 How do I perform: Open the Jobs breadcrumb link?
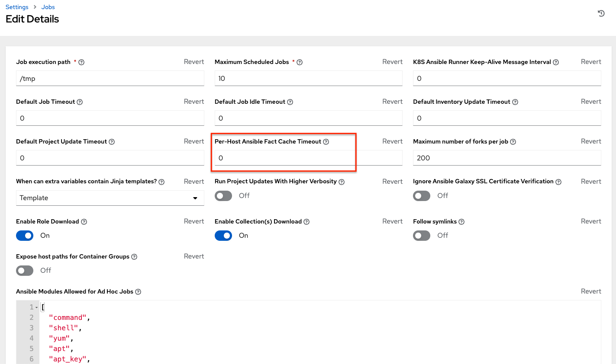(48, 7)
